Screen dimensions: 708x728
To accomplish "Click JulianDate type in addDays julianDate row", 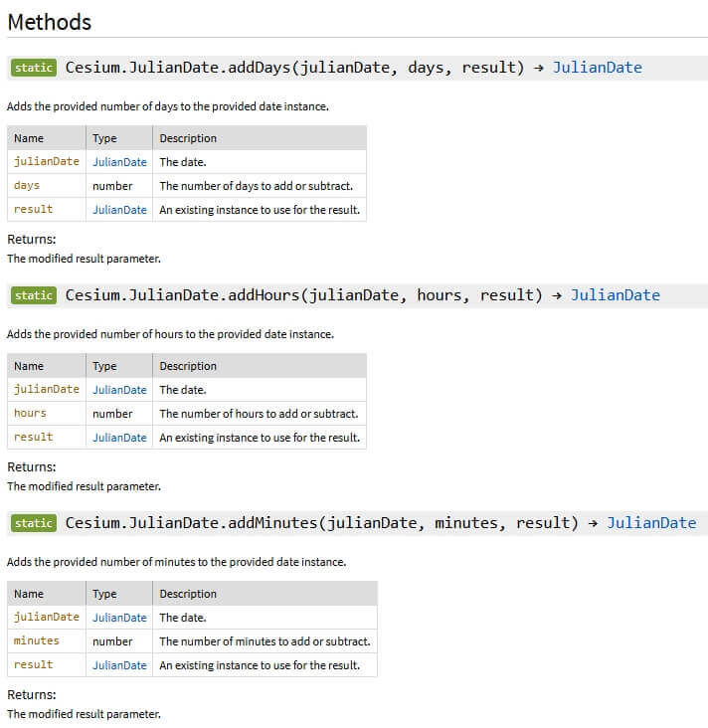I will pyautogui.click(x=119, y=162).
